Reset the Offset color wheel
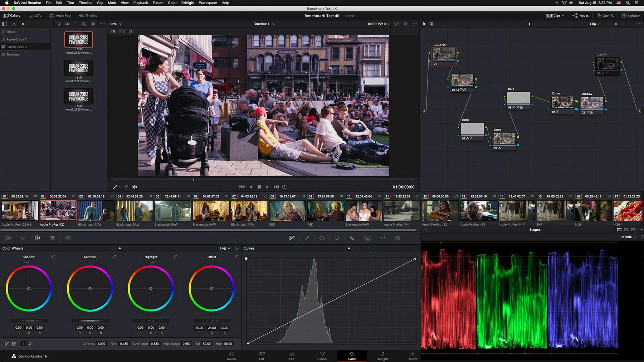 coord(236,257)
